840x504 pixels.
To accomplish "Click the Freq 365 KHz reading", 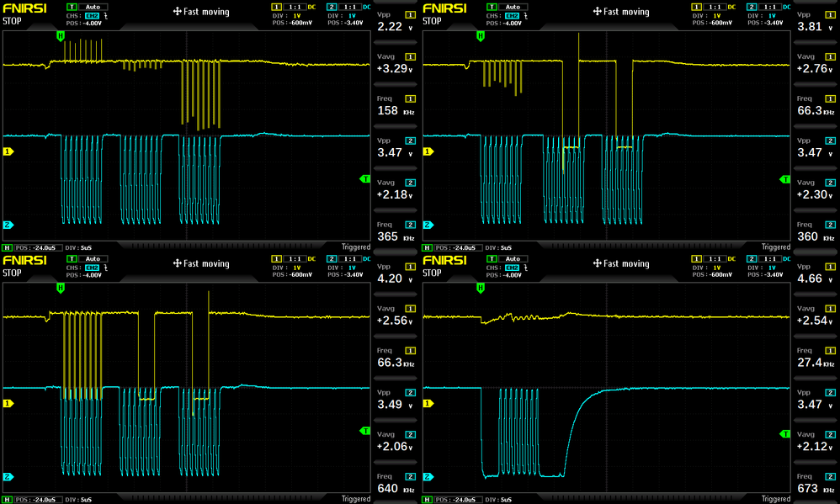I will click(396, 232).
